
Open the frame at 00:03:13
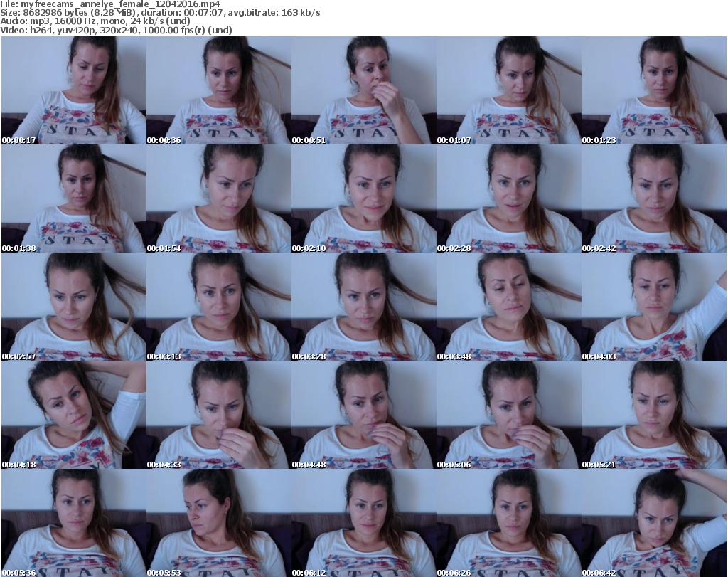[x=219, y=307]
